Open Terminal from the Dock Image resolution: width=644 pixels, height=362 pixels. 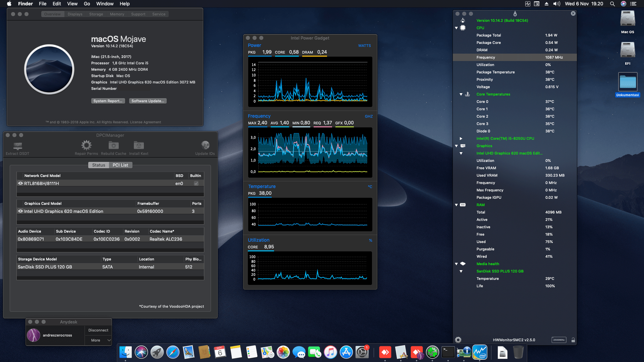(x=448, y=352)
